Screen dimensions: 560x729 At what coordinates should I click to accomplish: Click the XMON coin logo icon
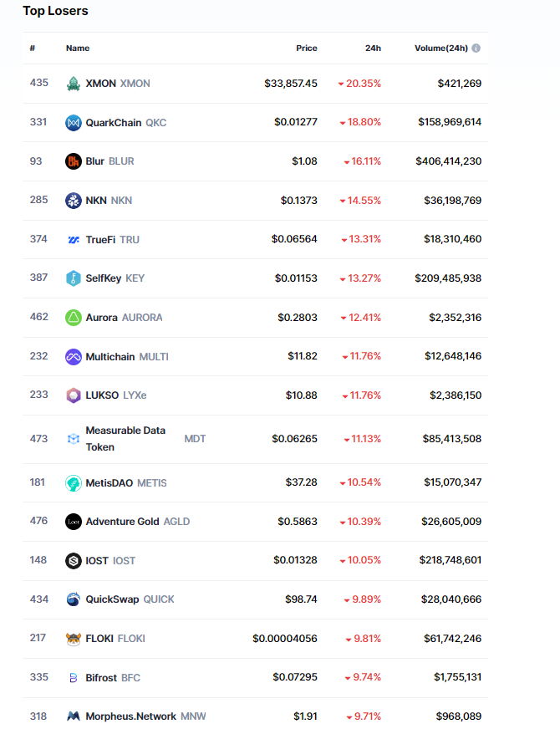(x=74, y=84)
